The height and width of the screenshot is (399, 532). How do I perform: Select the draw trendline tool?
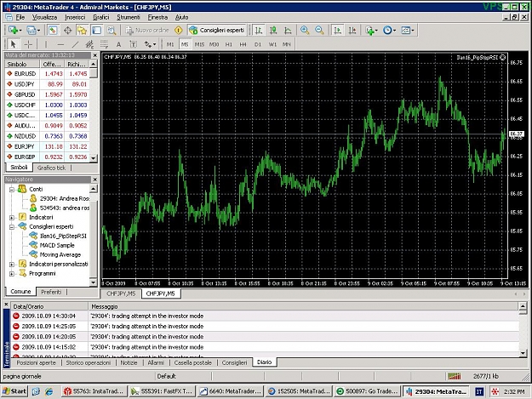75,44
